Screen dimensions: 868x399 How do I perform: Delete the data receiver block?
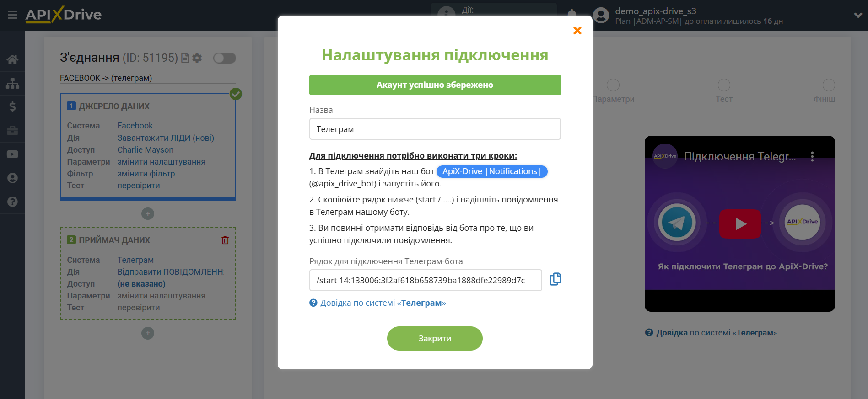pyautogui.click(x=225, y=240)
